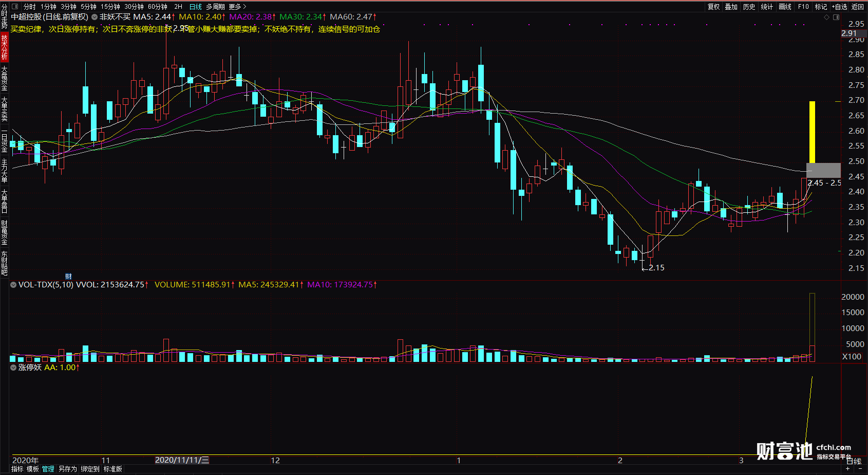Switch to 1分钟 period
The image size is (868, 475).
pyautogui.click(x=48, y=7)
